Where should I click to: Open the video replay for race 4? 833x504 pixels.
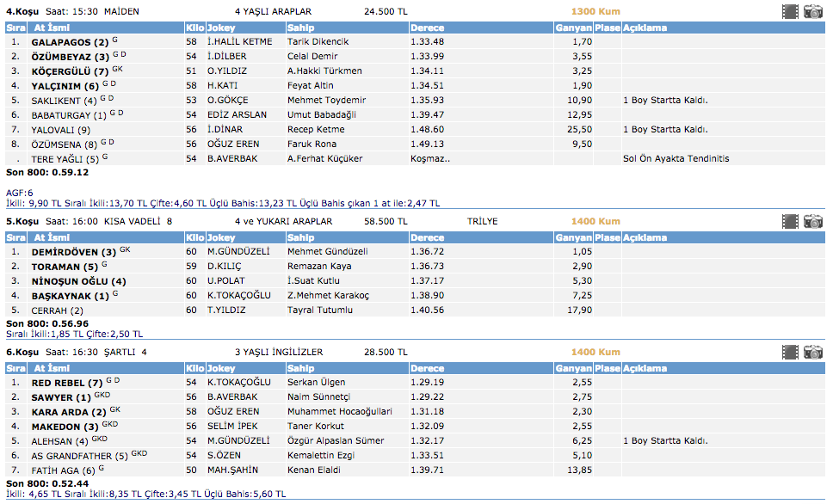[x=790, y=11]
